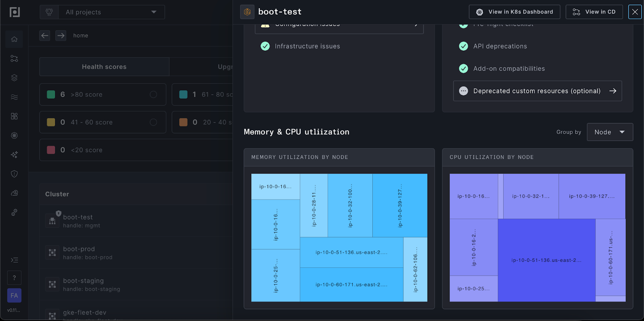Click the home breadcrumb text
The width and height of the screenshot is (644, 321).
click(x=80, y=35)
